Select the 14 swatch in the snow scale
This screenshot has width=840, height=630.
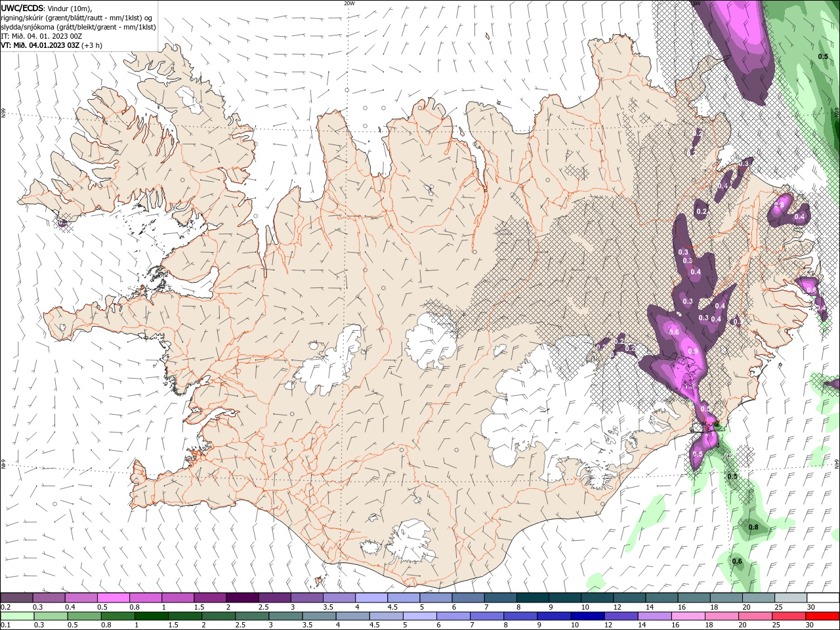pos(661,597)
